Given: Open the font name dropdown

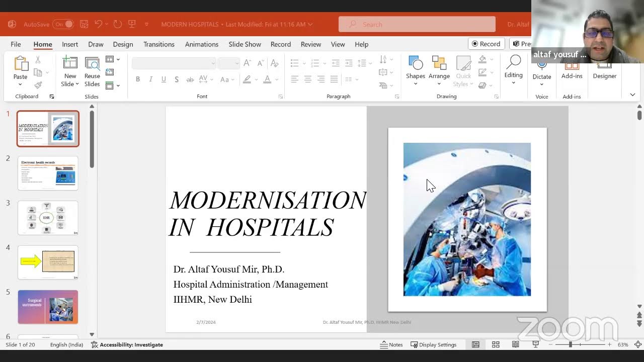Looking at the screenshot, I should 213,63.
